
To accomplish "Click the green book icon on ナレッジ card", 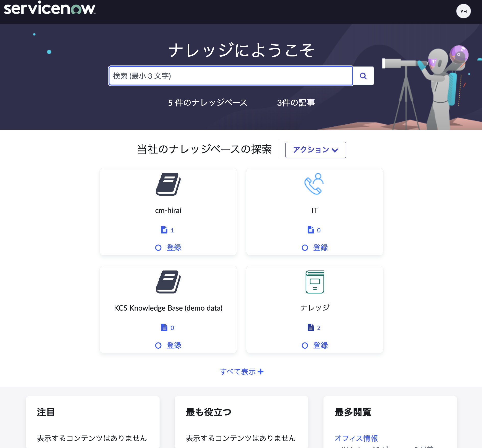I will (x=315, y=282).
